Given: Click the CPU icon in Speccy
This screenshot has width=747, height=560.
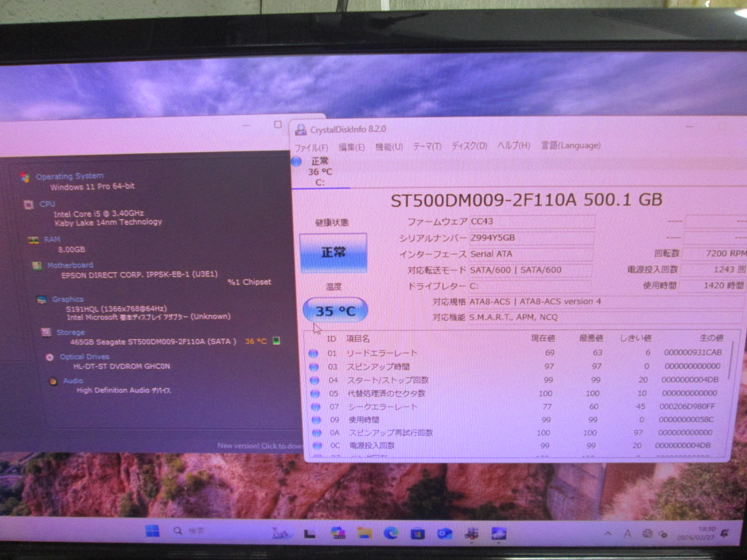Looking at the screenshot, I should coord(28,205).
